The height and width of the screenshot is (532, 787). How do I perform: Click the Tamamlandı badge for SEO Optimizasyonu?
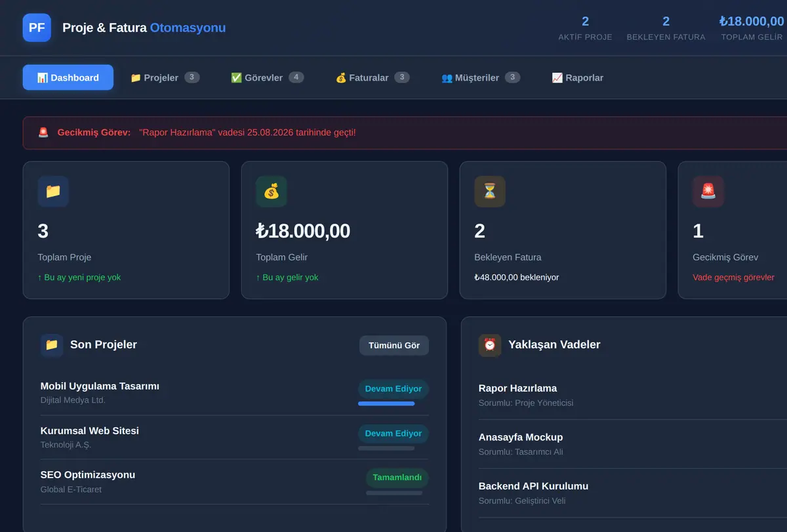(397, 478)
